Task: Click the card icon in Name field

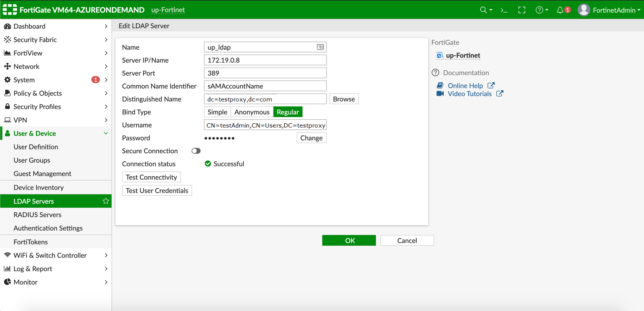Action: (x=320, y=47)
